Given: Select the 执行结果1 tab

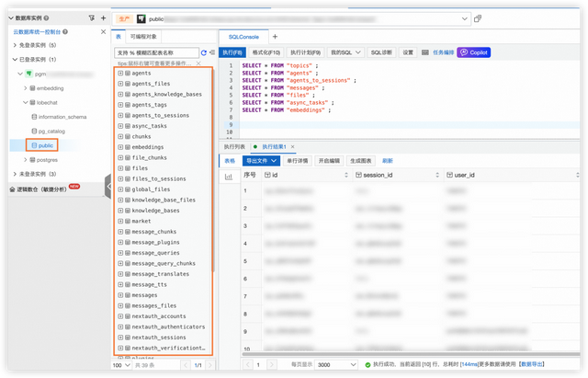Looking at the screenshot, I should coord(274,147).
